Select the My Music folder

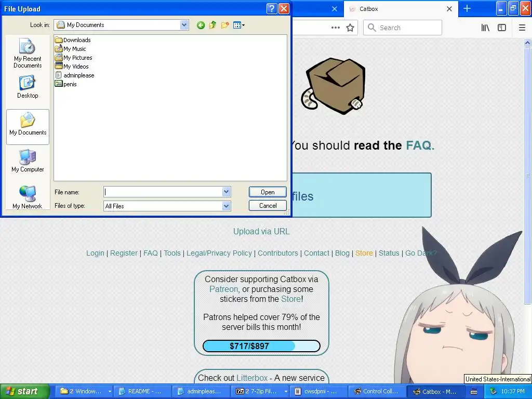(x=71, y=49)
